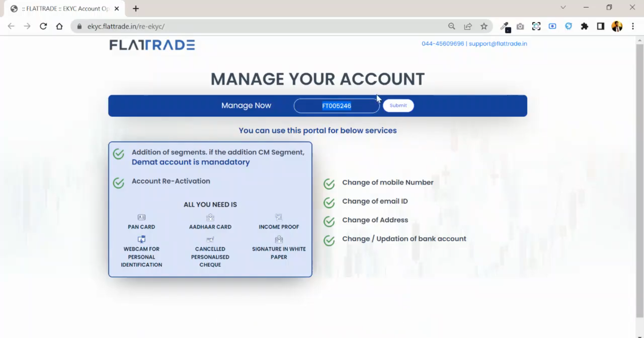Open the screenshot camera extension

pos(520,26)
